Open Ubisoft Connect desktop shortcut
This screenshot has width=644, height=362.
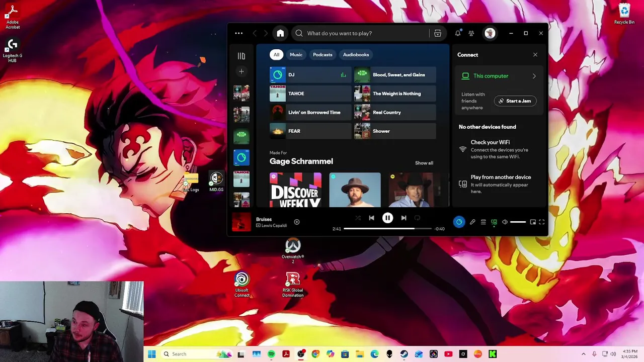(242, 285)
